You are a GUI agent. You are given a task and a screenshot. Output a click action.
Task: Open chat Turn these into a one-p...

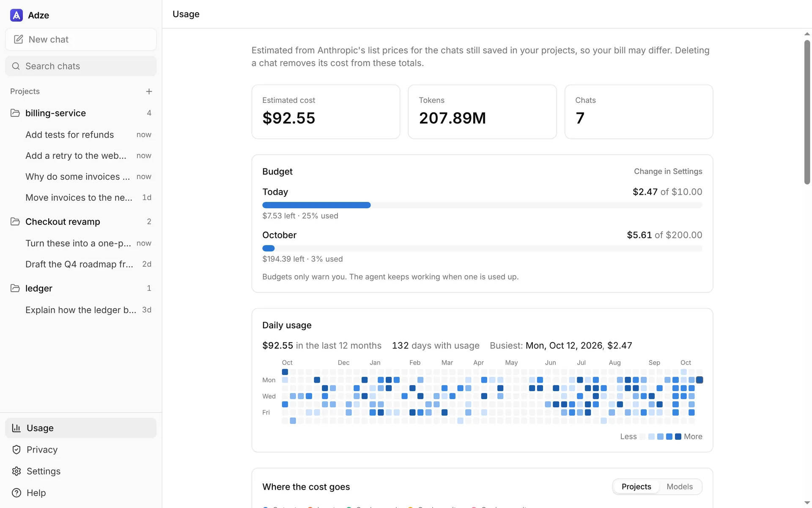point(81,243)
